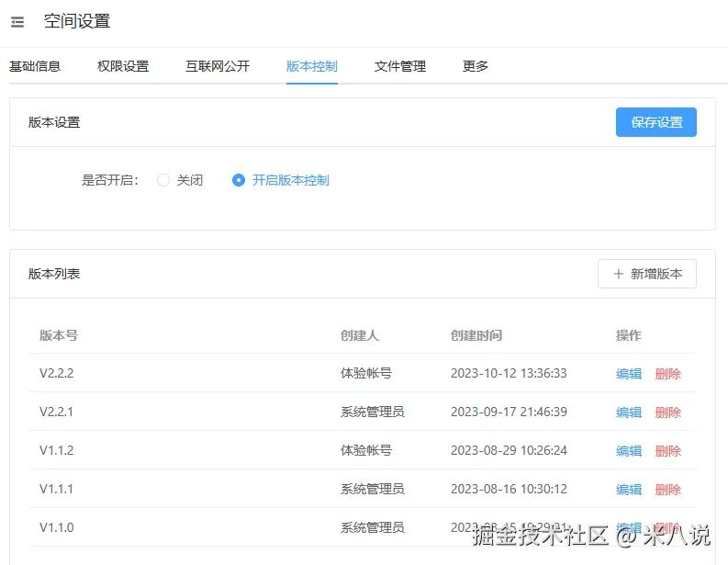Delete version V1.1.2
The image size is (728, 565).
click(667, 451)
